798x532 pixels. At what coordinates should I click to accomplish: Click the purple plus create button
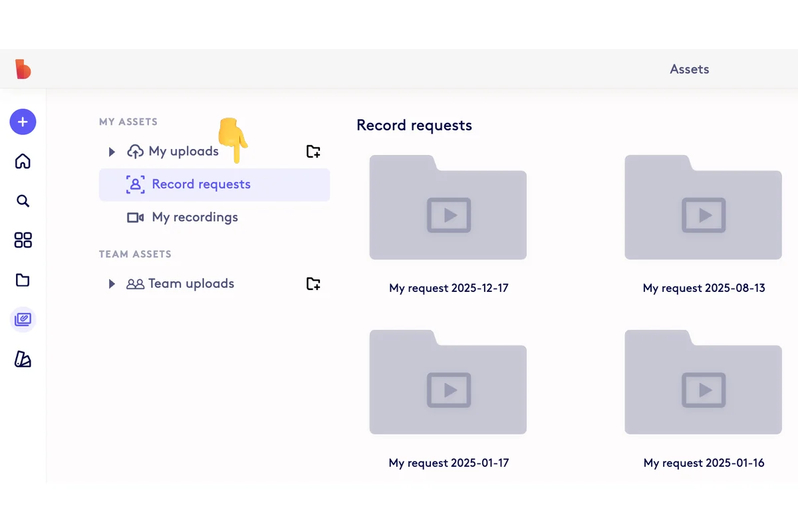tap(23, 122)
